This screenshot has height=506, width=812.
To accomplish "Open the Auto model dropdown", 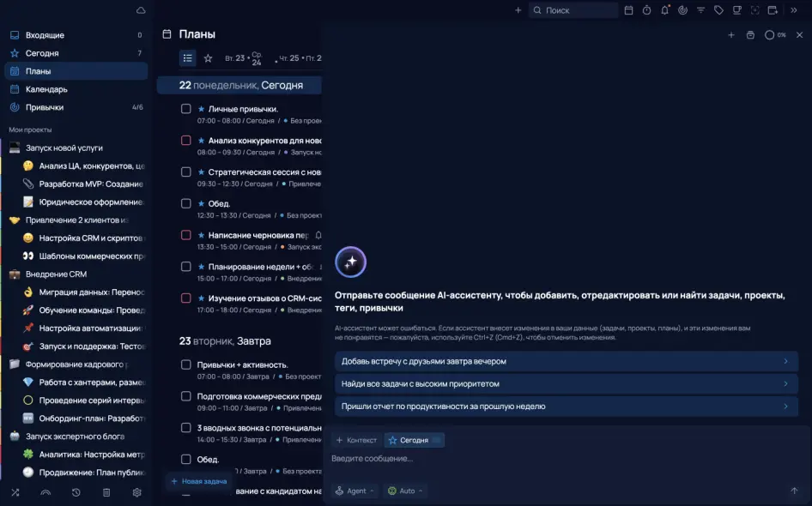I will 406,491.
